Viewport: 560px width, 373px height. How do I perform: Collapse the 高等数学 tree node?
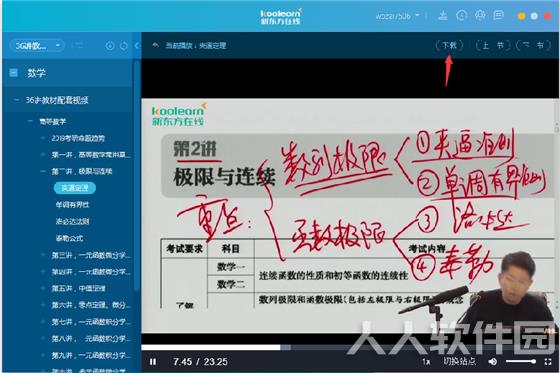[30, 121]
